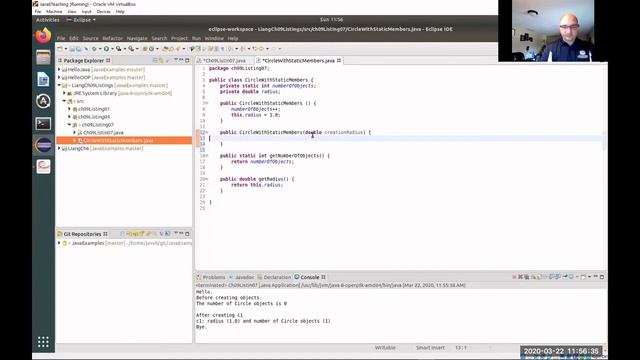Expand the ch09Listing01 package
The height and width of the screenshot is (360, 640).
70,109
